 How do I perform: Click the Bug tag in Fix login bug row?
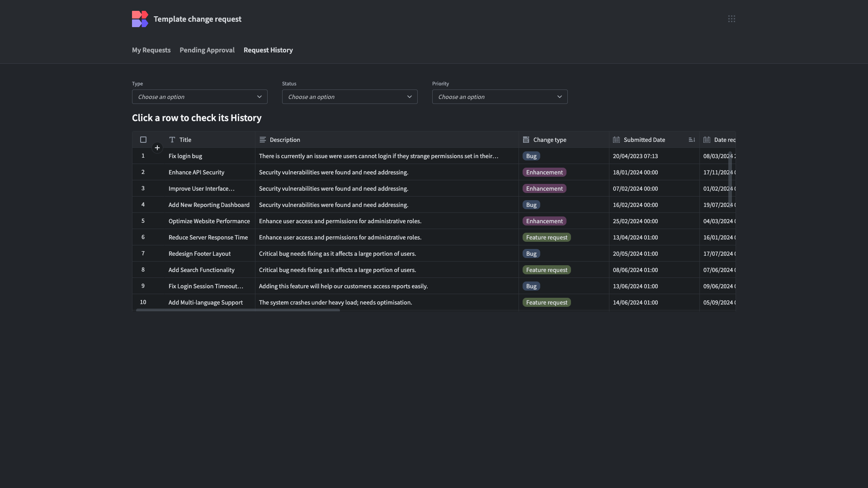pyautogui.click(x=531, y=156)
